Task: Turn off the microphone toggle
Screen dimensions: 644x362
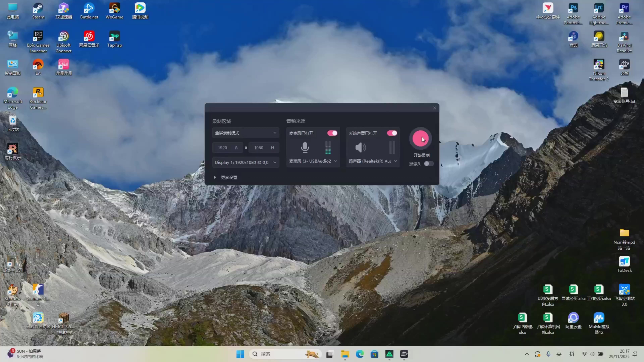Action: pos(332,133)
